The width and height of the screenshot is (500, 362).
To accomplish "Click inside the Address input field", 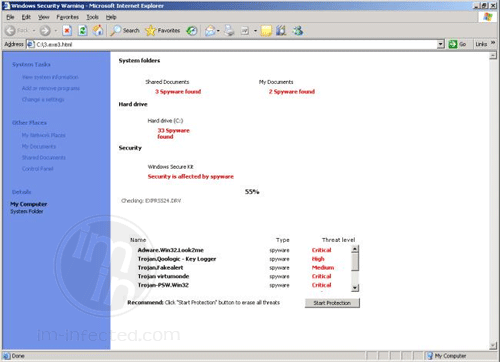I will [x=236, y=44].
